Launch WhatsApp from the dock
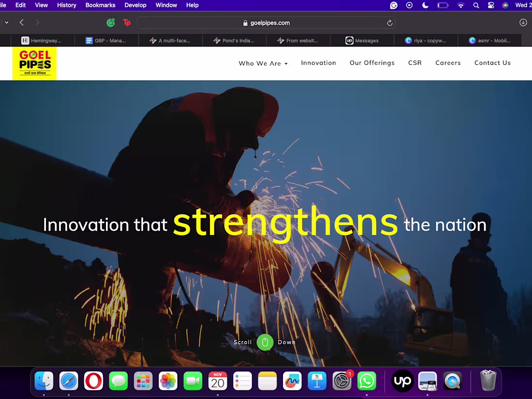532x399 pixels. click(367, 381)
